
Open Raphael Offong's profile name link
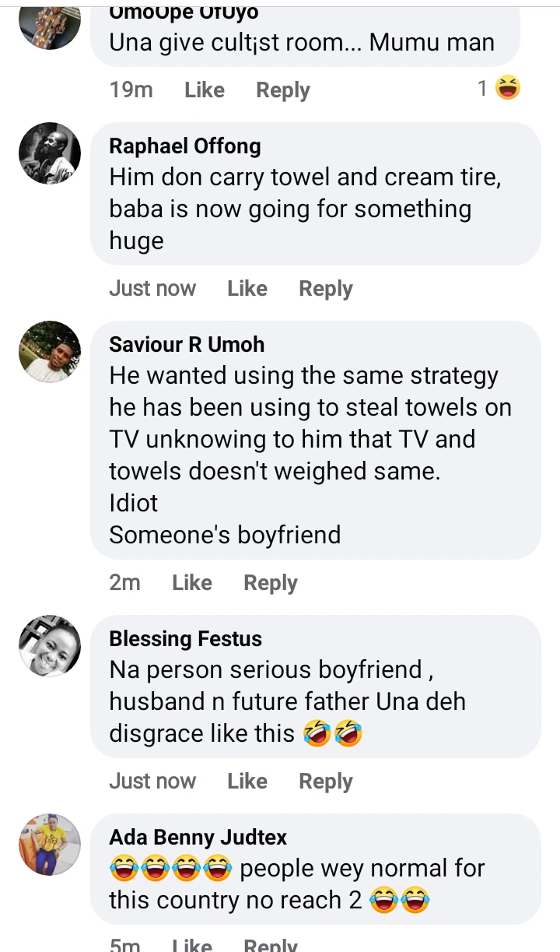184,146
